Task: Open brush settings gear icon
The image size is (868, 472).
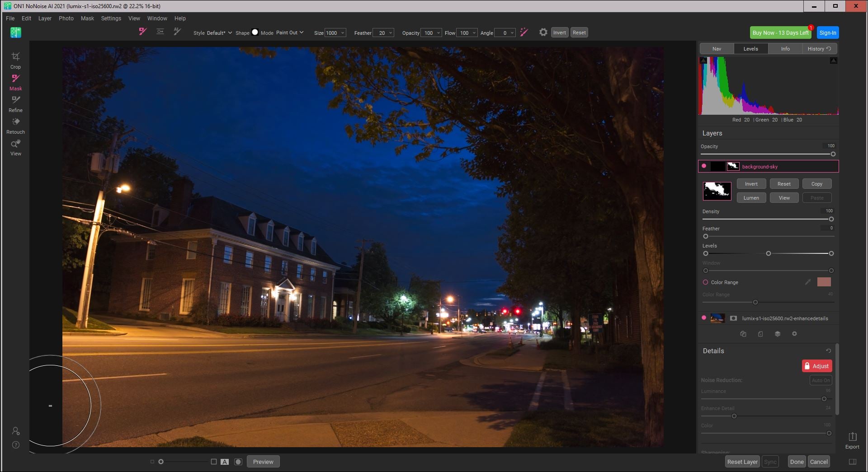Action: click(543, 33)
